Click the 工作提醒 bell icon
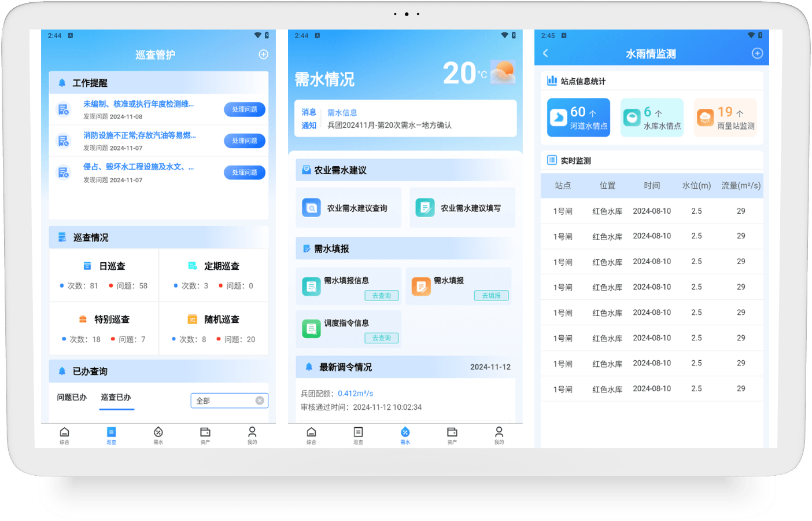812x521 pixels. click(x=62, y=83)
